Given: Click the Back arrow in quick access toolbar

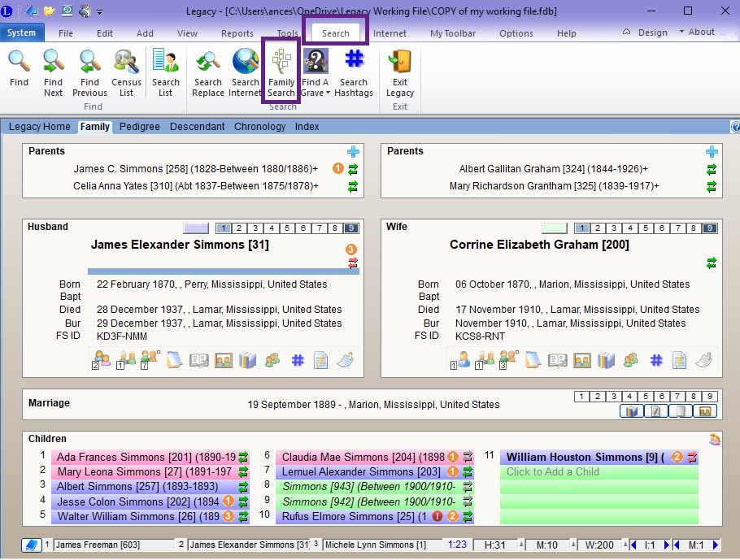Looking at the screenshot, I should click(32, 11).
